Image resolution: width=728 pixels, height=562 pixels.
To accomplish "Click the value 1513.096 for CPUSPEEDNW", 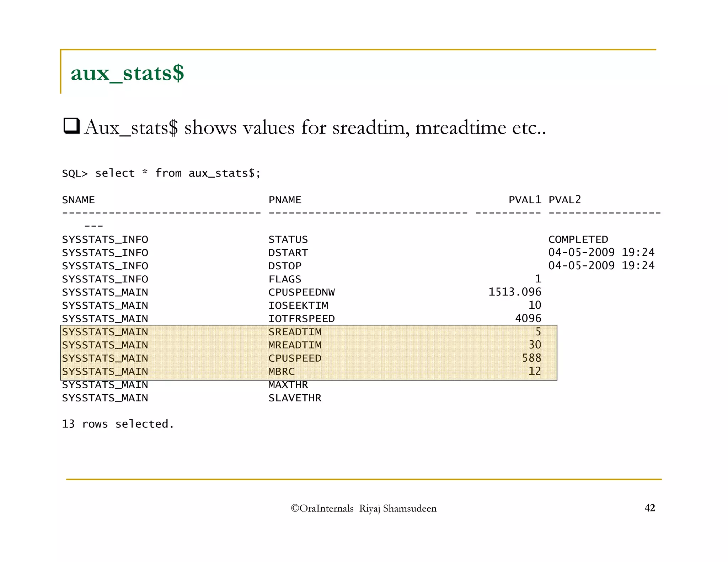I will pyautogui.click(x=515, y=292).
